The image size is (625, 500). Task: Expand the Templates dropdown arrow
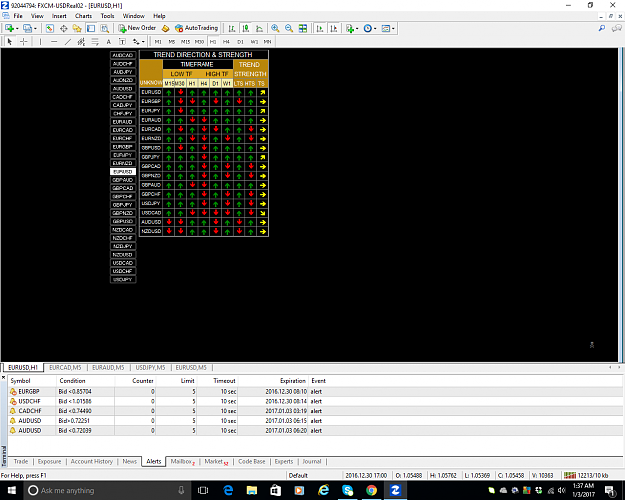tap(393, 29)
